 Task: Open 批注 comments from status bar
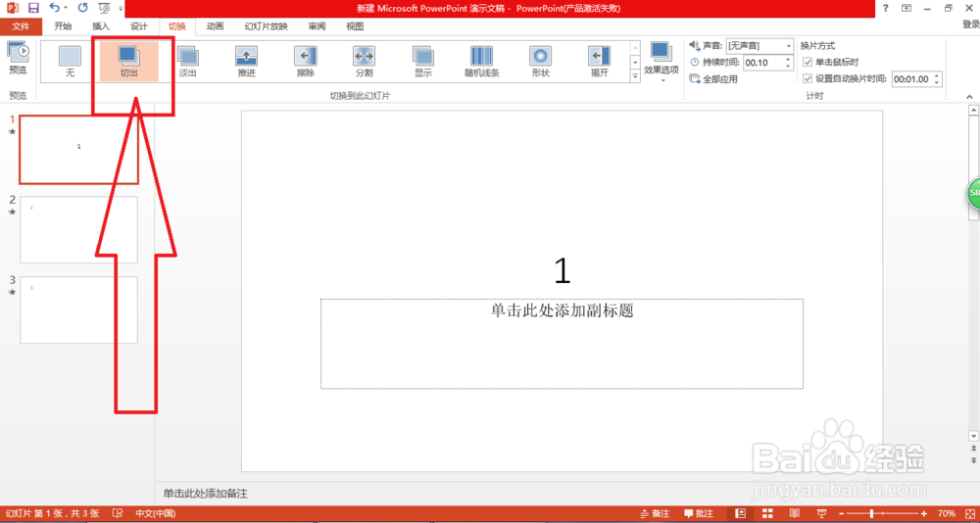tap(699, 513)
